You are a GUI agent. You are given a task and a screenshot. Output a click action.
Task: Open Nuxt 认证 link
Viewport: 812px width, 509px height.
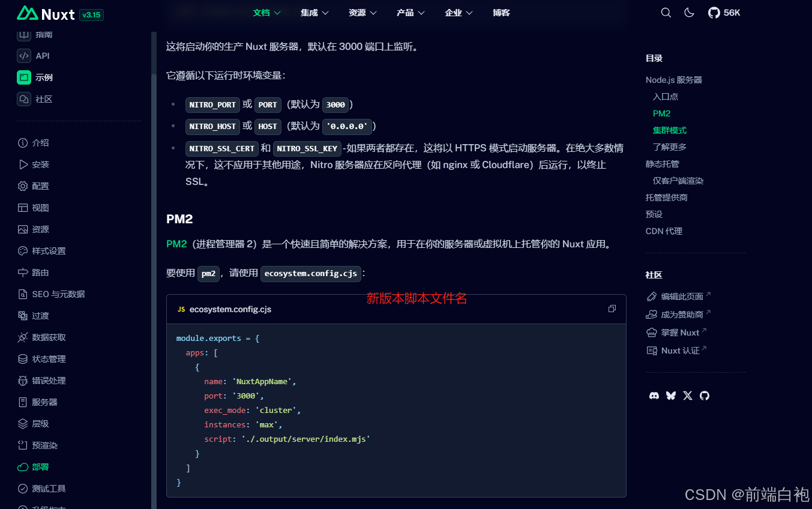676,351
